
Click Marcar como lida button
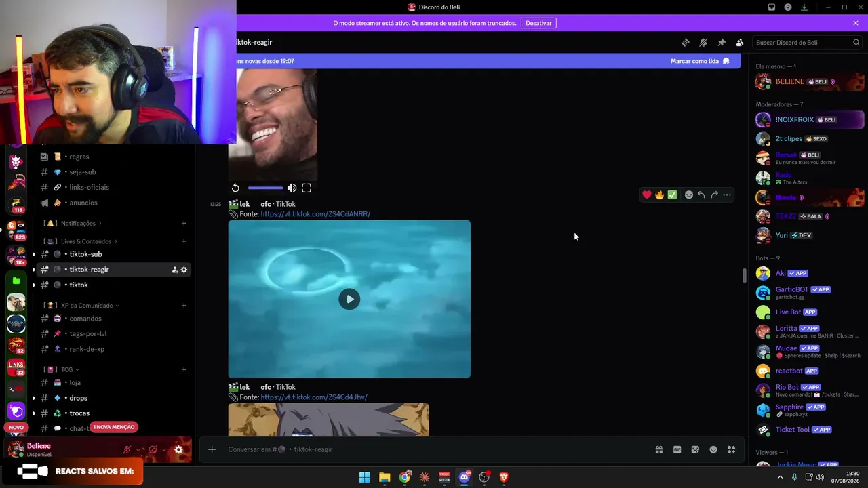[x=700, y=61]
